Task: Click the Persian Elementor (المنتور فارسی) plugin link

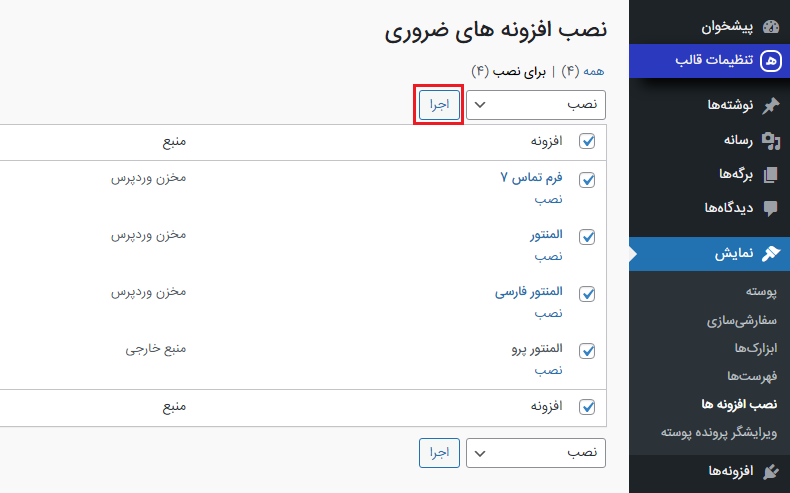Action: click(529, 293)
